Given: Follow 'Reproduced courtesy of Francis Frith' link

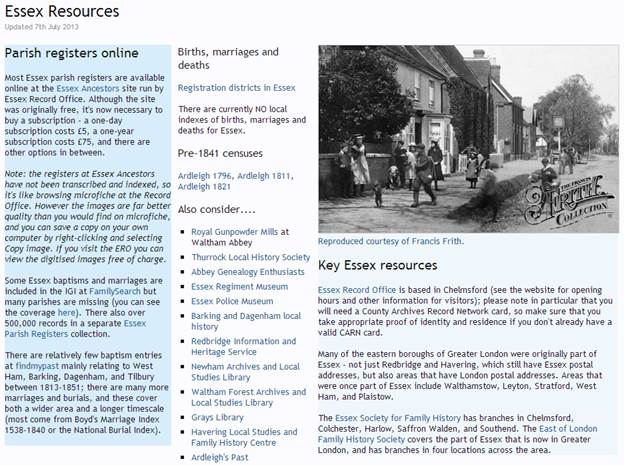Looking at the screenshot, I should click(391, 241).
